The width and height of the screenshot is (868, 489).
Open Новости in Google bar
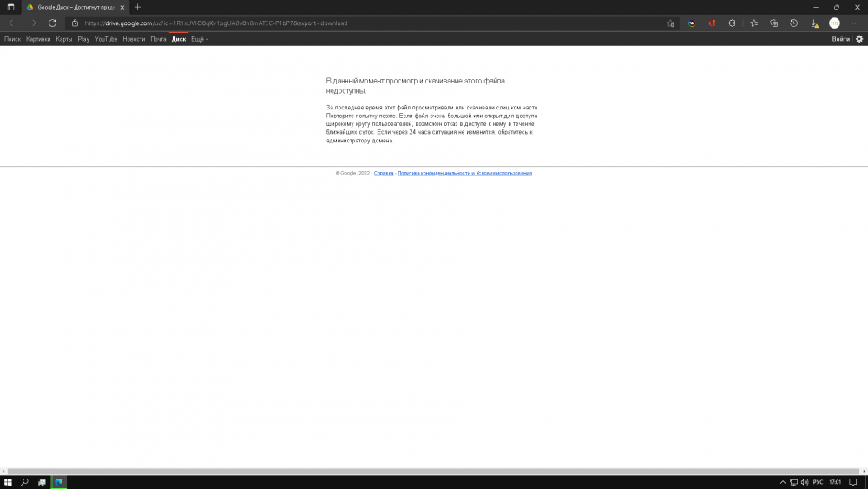coord(134,39)
